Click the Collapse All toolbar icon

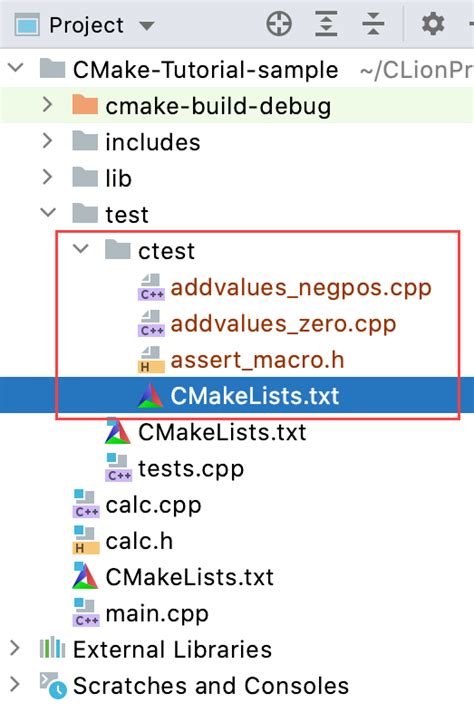coord(373,24)
